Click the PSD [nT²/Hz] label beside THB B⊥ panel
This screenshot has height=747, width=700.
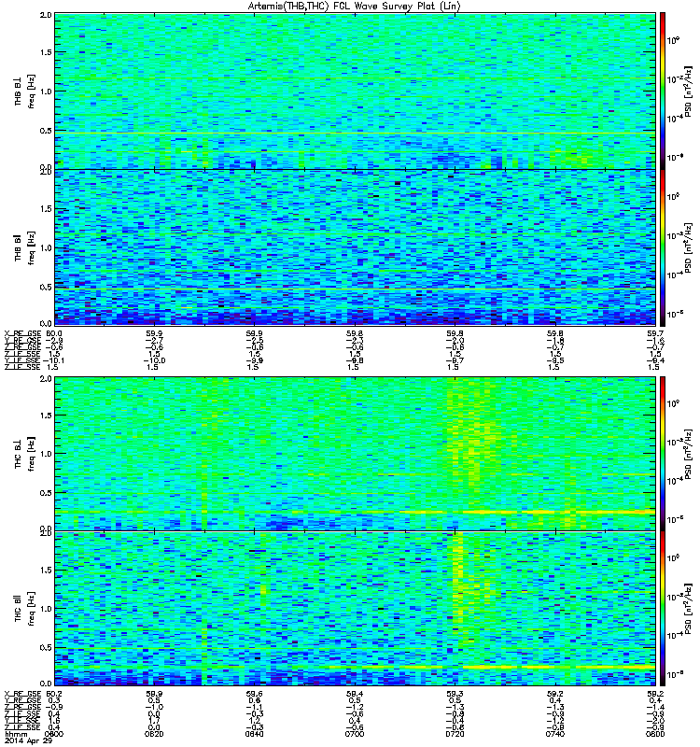(x=688, y=92)
